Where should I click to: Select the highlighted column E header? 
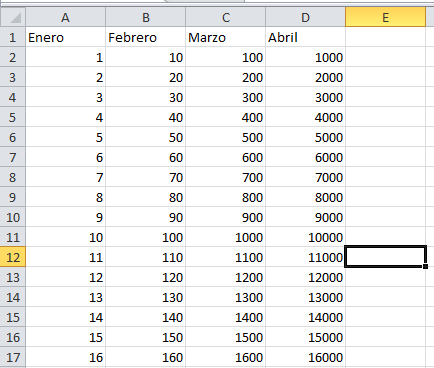386,17
